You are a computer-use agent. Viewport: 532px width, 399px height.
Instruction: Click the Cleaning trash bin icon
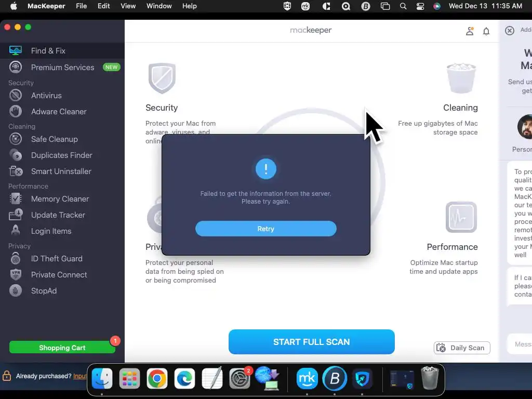click(x=461, y=78)
